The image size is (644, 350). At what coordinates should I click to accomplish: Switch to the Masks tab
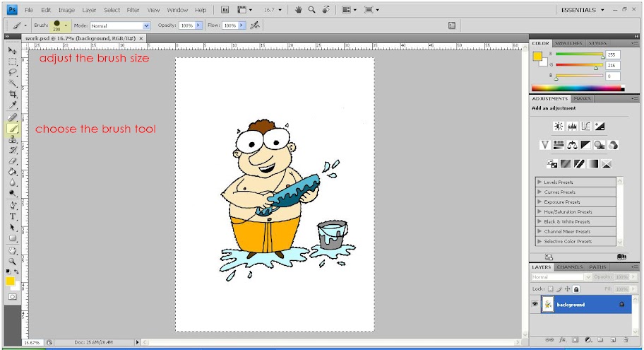tap(582, 99)
